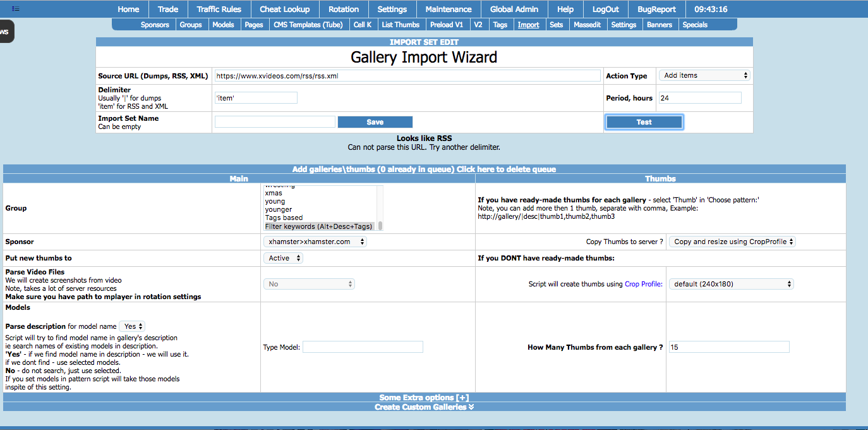Select 'younger' in the Group list
Screen dimensions: 868x430
(x=279, y=209)
